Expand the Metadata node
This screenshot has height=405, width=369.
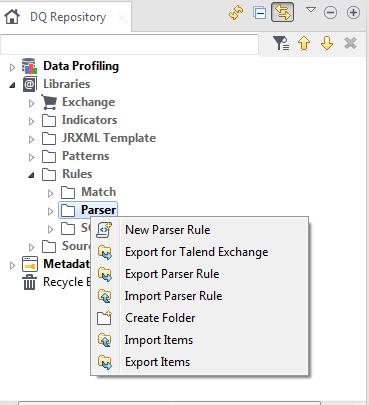point(12,266)
